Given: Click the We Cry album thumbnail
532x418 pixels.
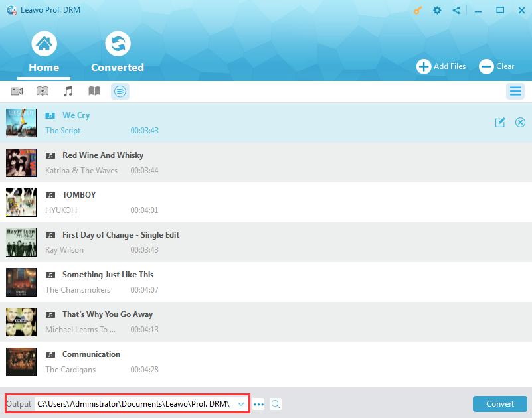Looking at the screenshot, I should (x=21, y=123).
